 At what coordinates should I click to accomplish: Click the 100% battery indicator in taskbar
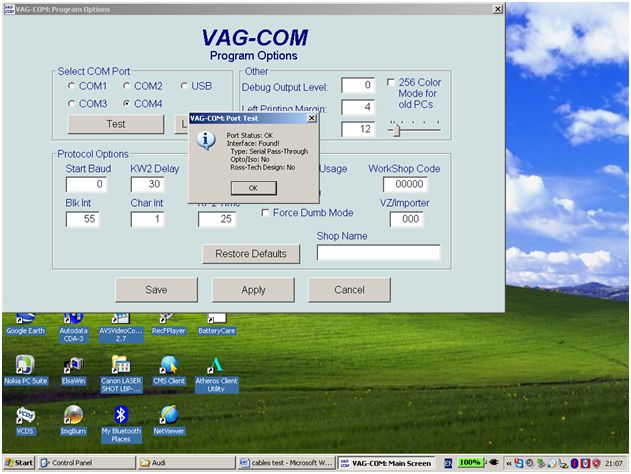point(470,463)
